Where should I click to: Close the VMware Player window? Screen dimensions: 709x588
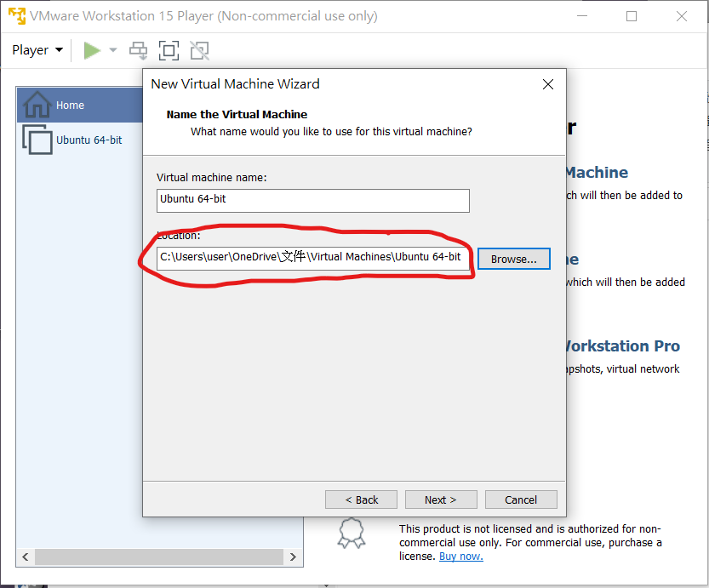(682, 16)
